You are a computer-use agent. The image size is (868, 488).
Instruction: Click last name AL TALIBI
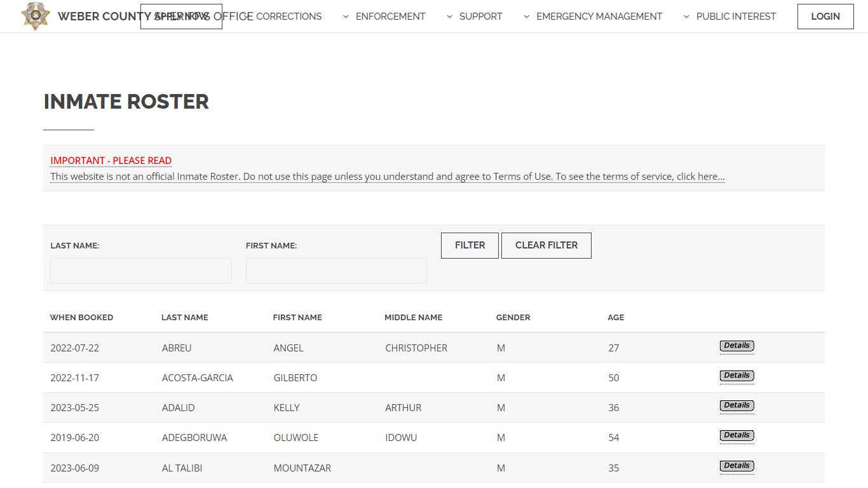[x=182, y=468]
